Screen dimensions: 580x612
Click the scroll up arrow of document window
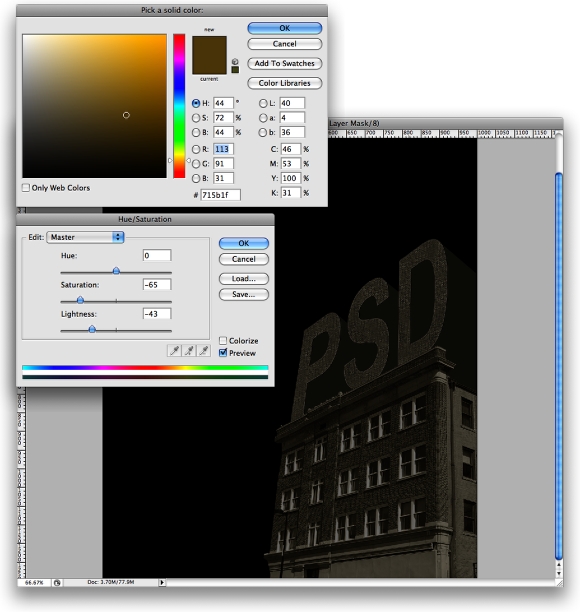[x=559, y=565]
